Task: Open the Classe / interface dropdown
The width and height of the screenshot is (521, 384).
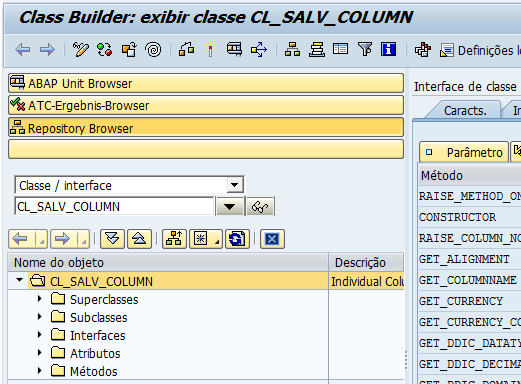Action: [235, 185]
